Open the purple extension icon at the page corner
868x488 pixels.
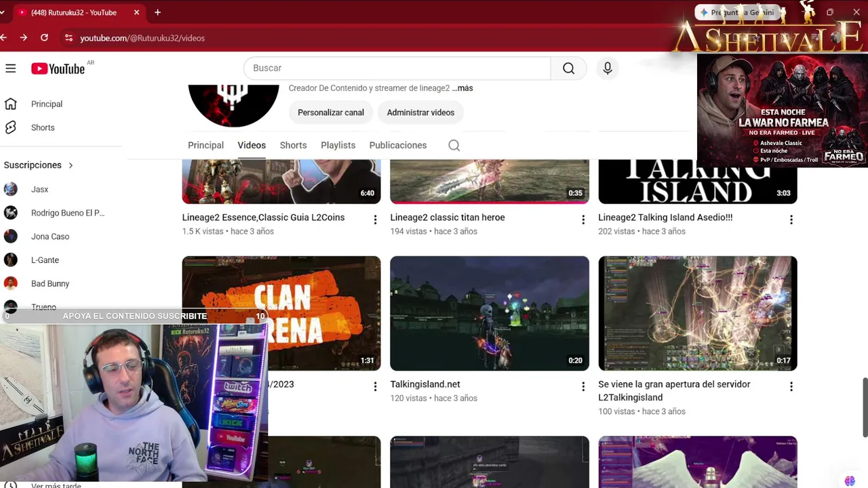tap(850, 481)
